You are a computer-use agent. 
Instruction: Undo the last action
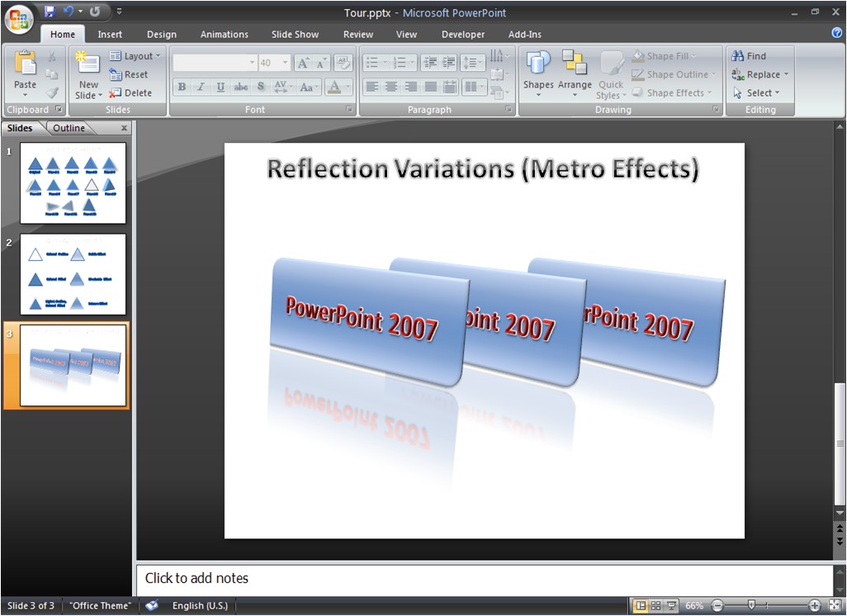pyautogui.click(x=68, y=12)
